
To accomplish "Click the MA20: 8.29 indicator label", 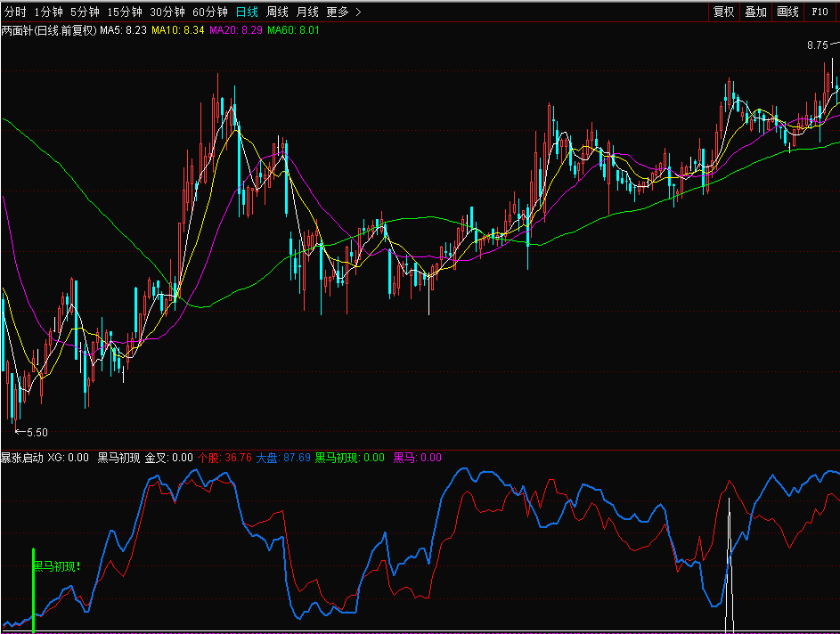I will [236, 30].
